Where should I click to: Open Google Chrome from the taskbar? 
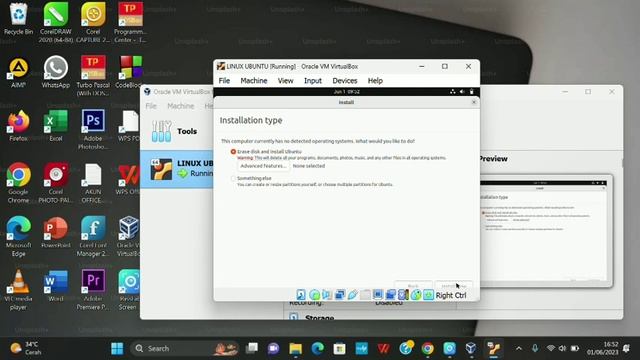[x=427, y=349]
